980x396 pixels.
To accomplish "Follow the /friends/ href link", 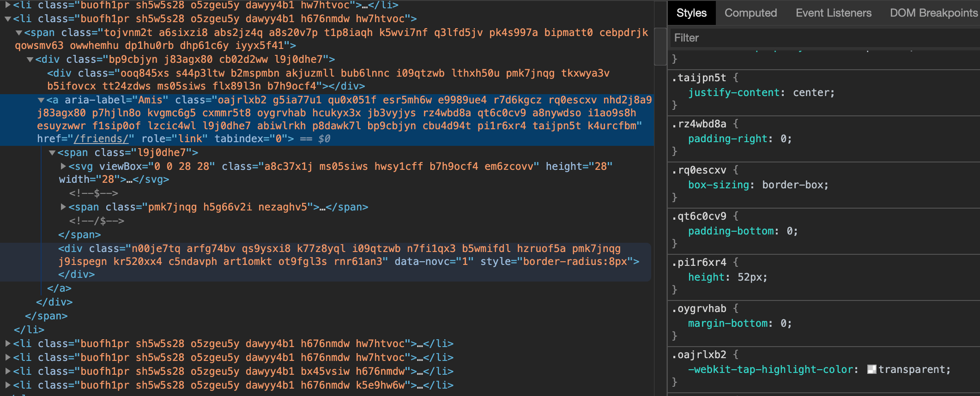I will 104,139.
